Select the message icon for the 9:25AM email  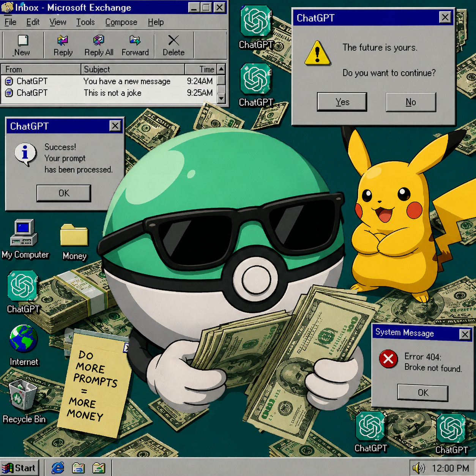9,93
